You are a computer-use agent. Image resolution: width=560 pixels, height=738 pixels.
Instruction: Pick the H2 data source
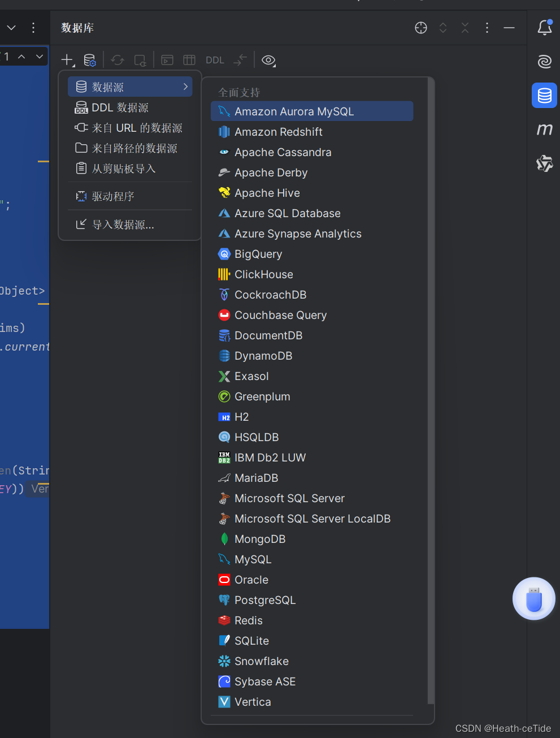pyautogui.click(x=312, y=417)
